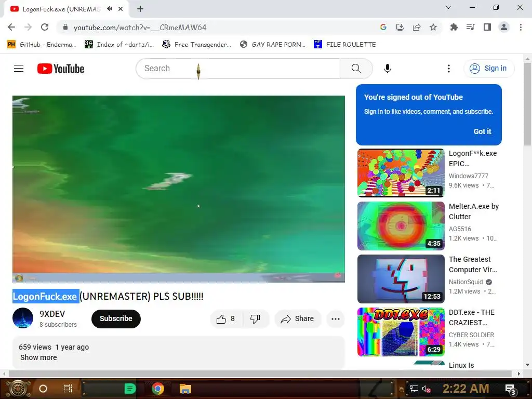Expand the tab search chevron
This screenshot has height=399, width=532.
(x=448, y=7)
